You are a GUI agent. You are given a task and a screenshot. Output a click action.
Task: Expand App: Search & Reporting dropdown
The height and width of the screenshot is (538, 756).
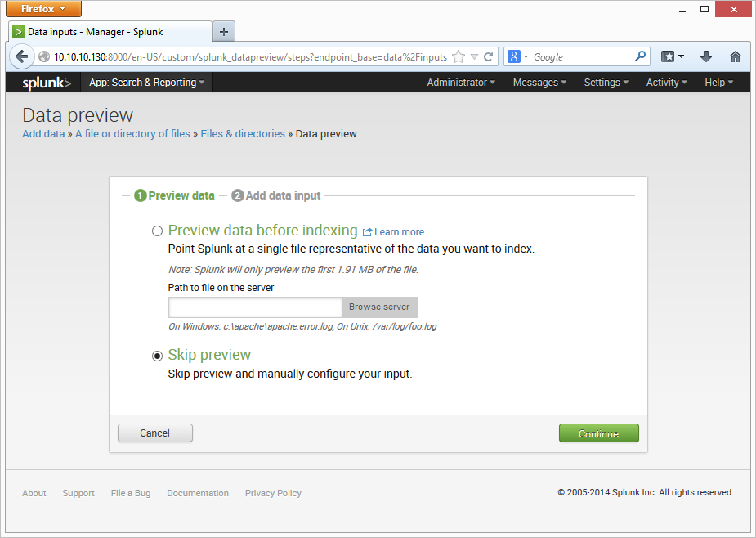click(x=146, y=83)
